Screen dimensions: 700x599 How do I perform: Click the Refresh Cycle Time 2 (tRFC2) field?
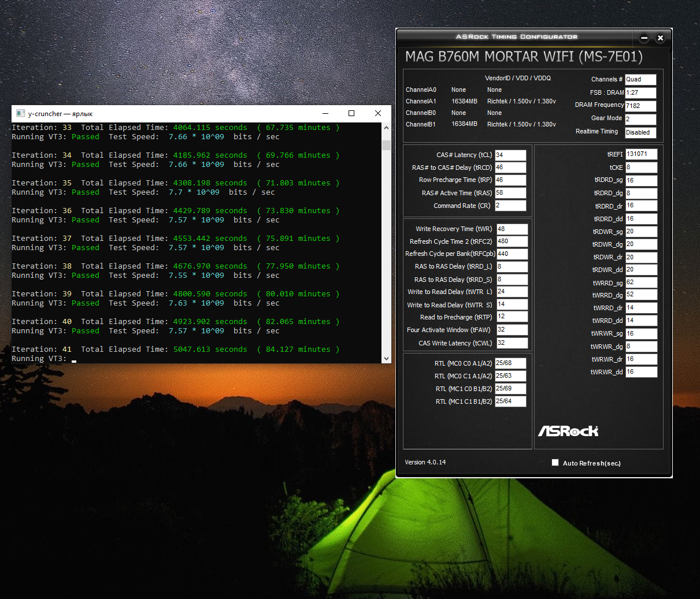pos(512,241)
